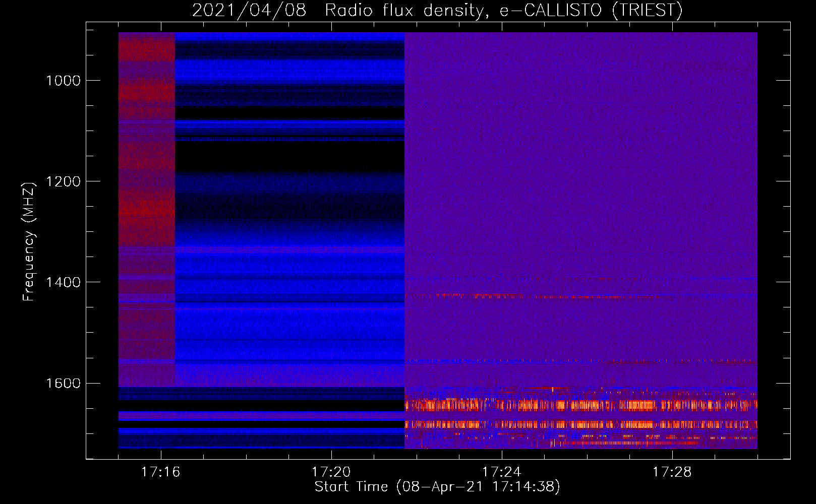Click the 1600 frequency tick label
816x504 pixels.
[x=63, y=383]
